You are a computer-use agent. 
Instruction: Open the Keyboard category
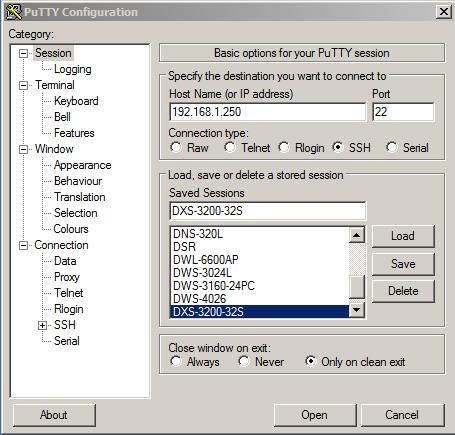point(76,101)
